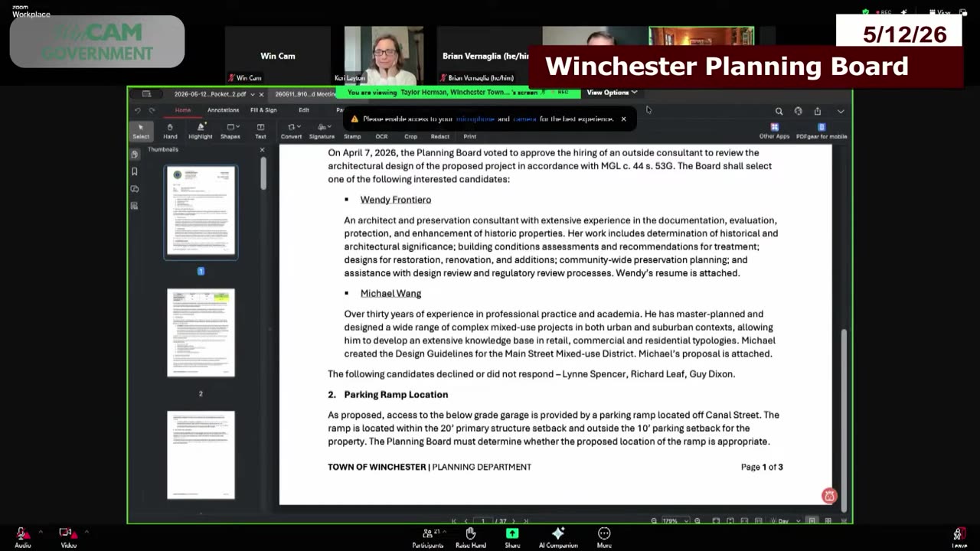The image size is (980, 551).
Task: Click the Redact tool
Action: 439,136
